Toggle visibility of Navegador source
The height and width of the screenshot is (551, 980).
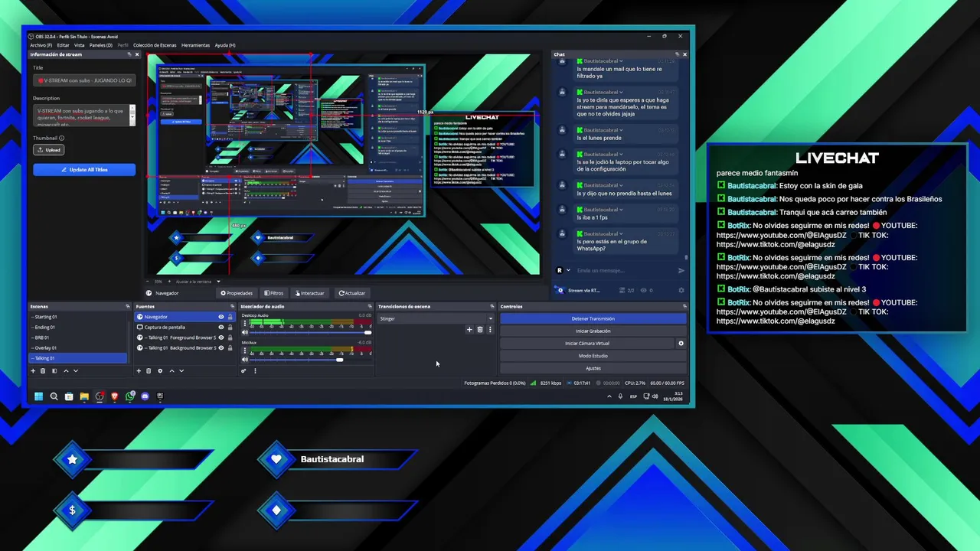pos(221,317)
